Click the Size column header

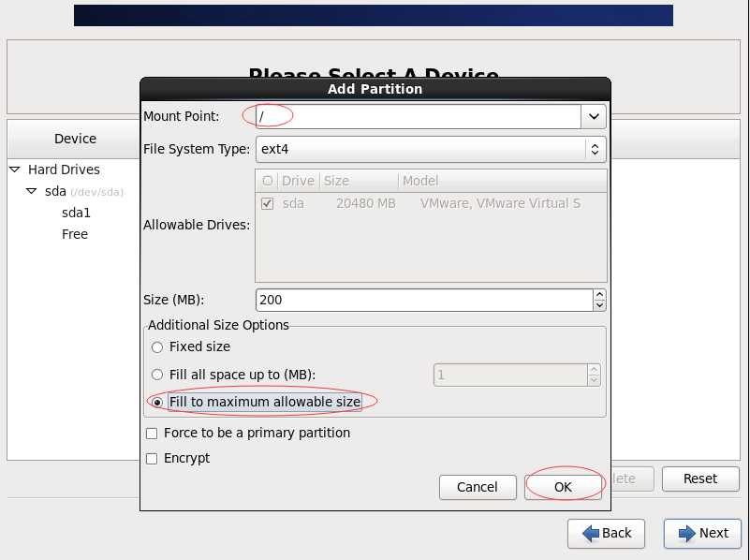pyautogui.click(x=359, y=181)
